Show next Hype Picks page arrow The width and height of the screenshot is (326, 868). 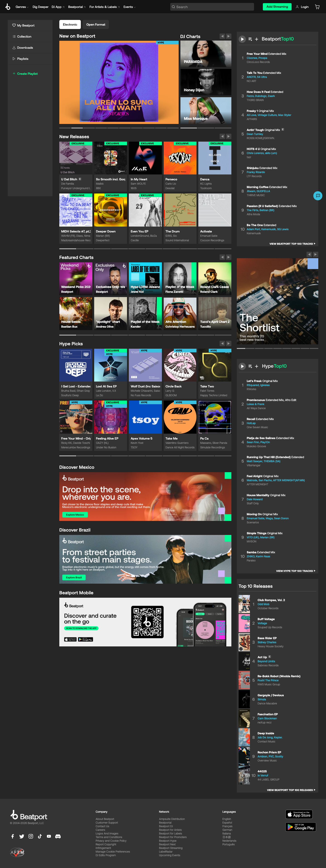point(228,343)
